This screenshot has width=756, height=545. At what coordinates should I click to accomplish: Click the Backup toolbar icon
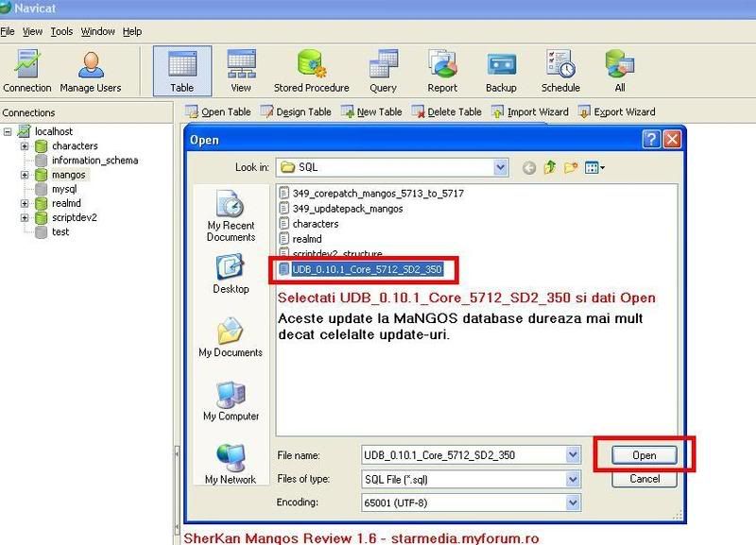point(501,70)
